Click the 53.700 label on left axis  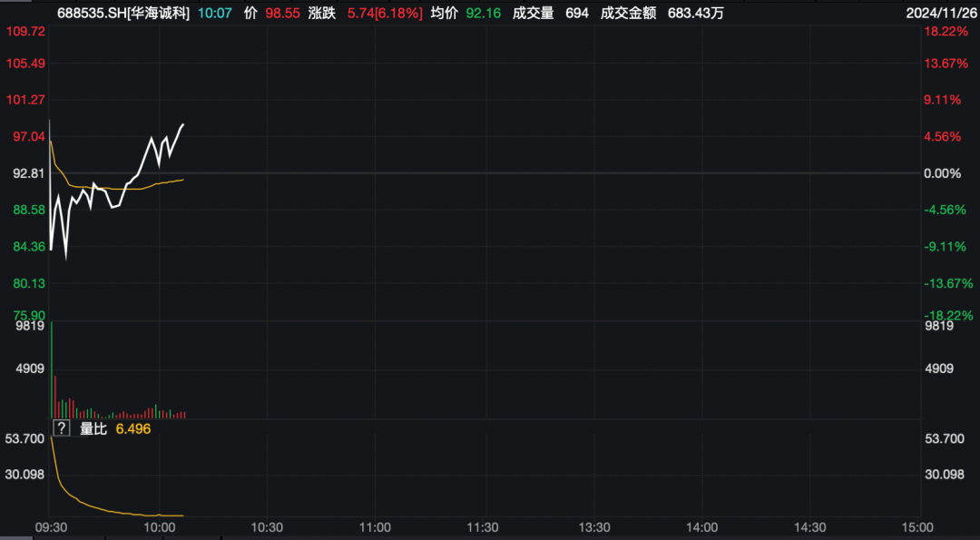[25, 438]
